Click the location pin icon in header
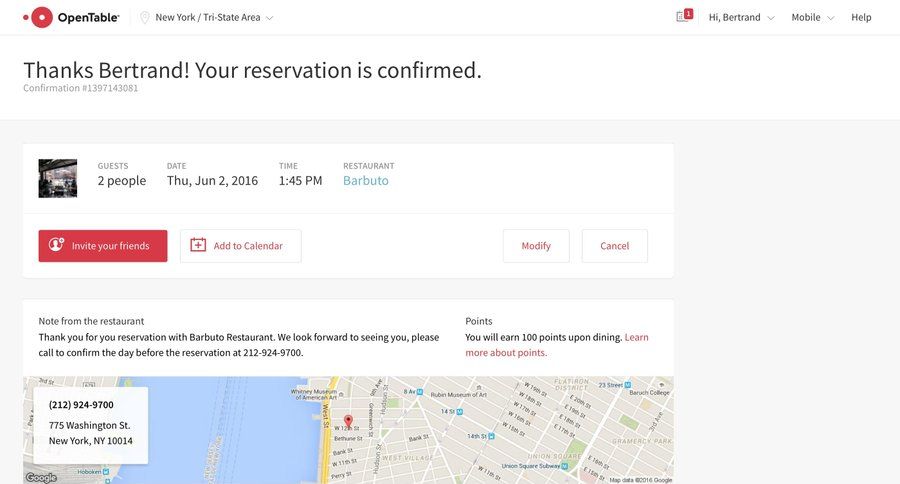Image resolution: width=900 pixels, height=484 pixels. click(x=145, y=17)
